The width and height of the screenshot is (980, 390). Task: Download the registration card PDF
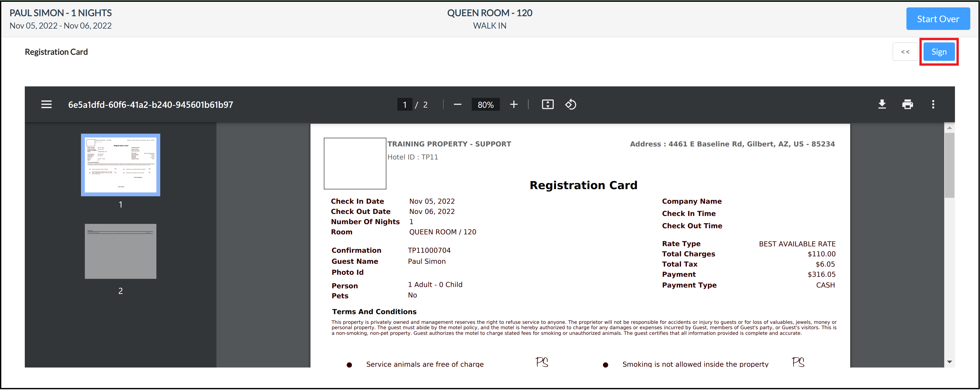tap(882, 104)
